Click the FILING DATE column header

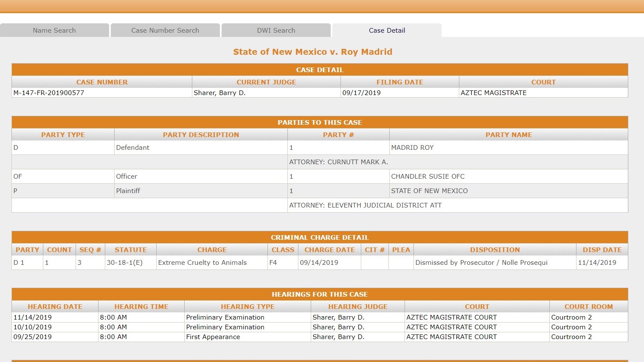[x=399, y=82]
